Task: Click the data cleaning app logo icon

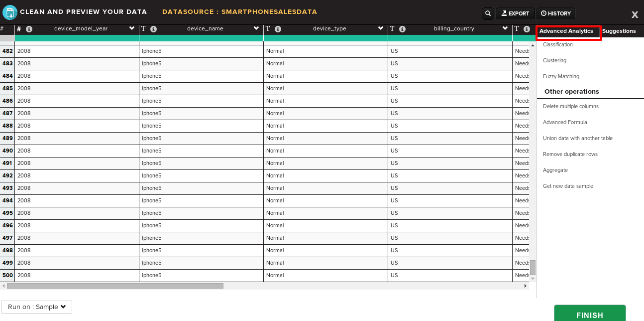Action: pos(9,12)
